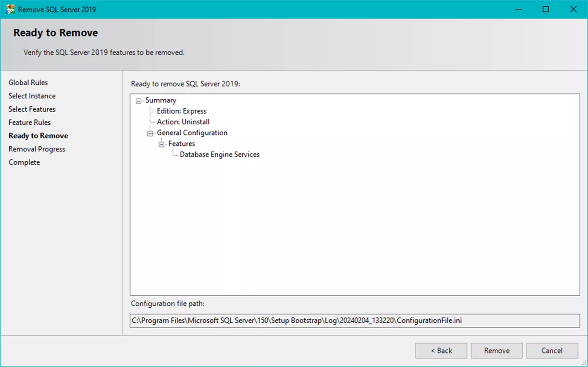Click the SQL Server setup title bar icon
The width and height of the screenshot is (588, 367).
tap(10, 9)
